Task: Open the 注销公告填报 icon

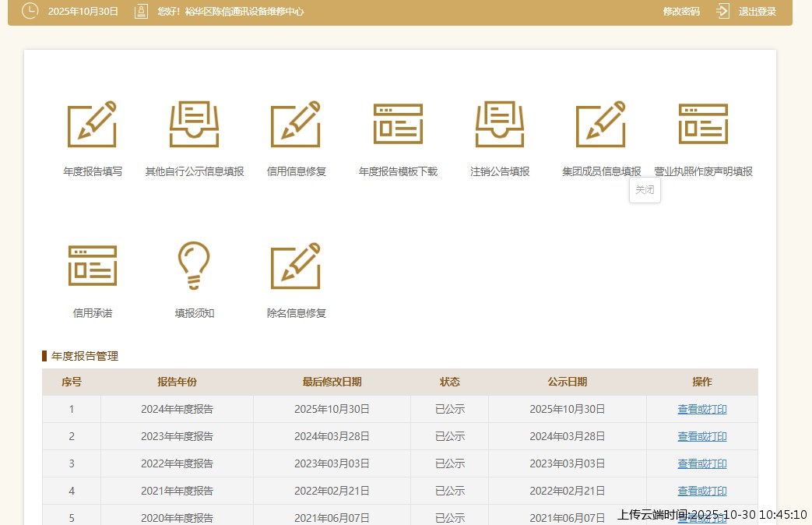Action: coord(500,124)
